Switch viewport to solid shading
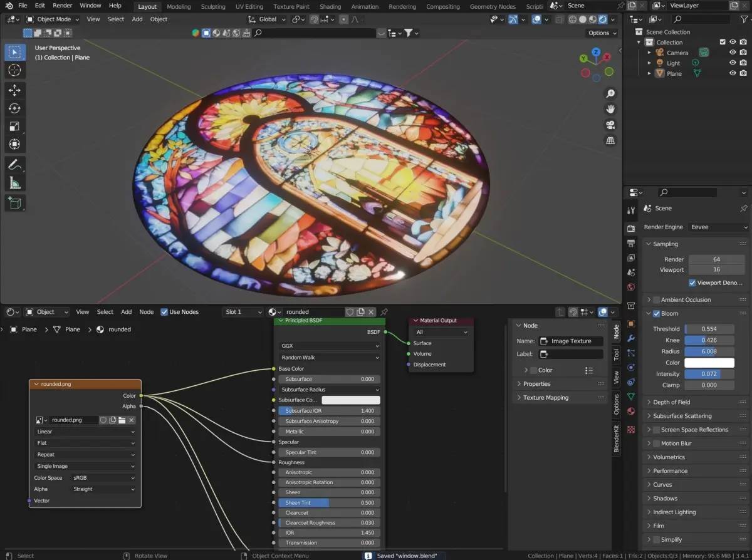Viewport: 752px width, 560px height. tap(583, 19)
